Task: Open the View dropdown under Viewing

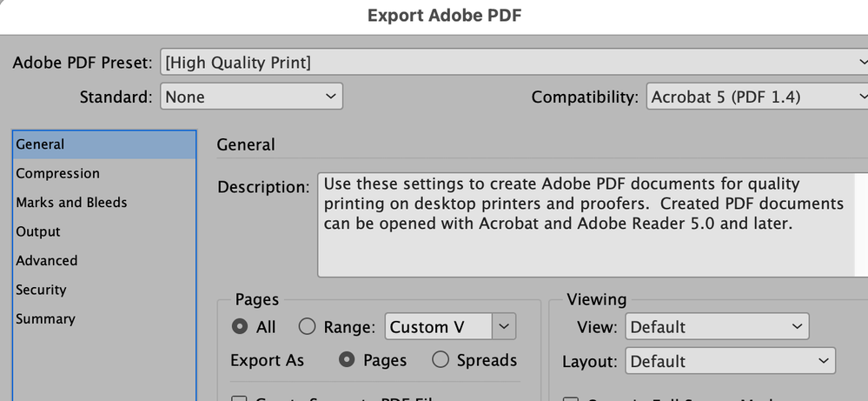Action: [x=717, y=327]
